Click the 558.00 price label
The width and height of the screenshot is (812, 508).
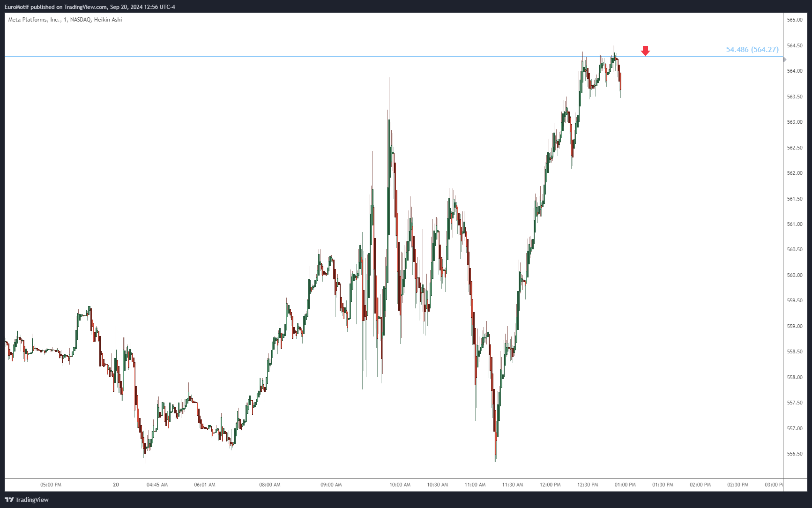point(795,377)
